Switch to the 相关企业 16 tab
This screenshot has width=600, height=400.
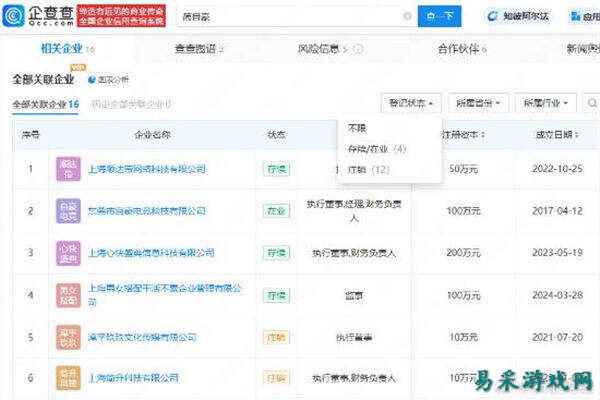(68, 49)
